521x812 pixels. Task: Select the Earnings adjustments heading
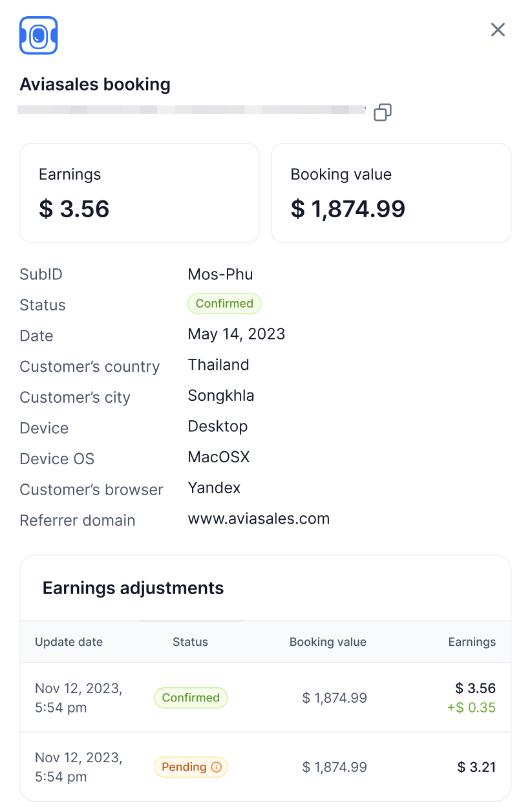pyautogui.click(x=133, y=588)
